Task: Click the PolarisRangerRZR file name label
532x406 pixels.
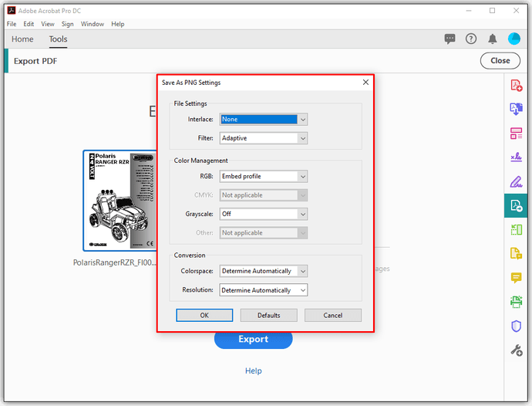Action: [114, 262]
